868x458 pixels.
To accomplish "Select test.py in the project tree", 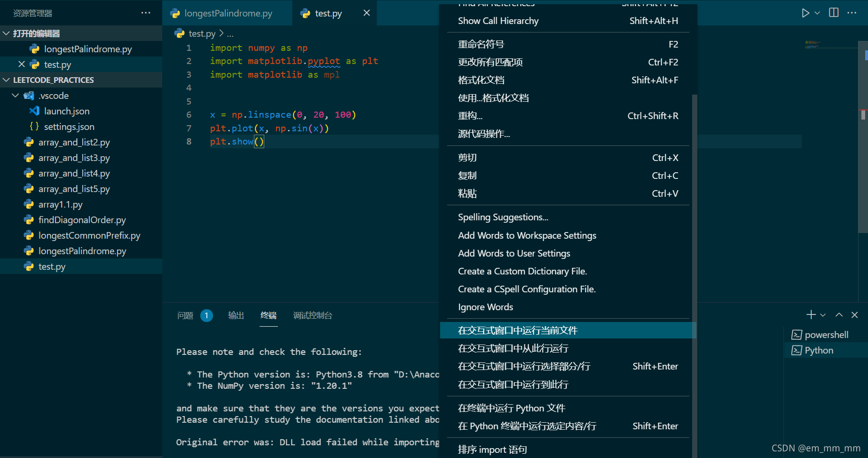I will 81,266.
